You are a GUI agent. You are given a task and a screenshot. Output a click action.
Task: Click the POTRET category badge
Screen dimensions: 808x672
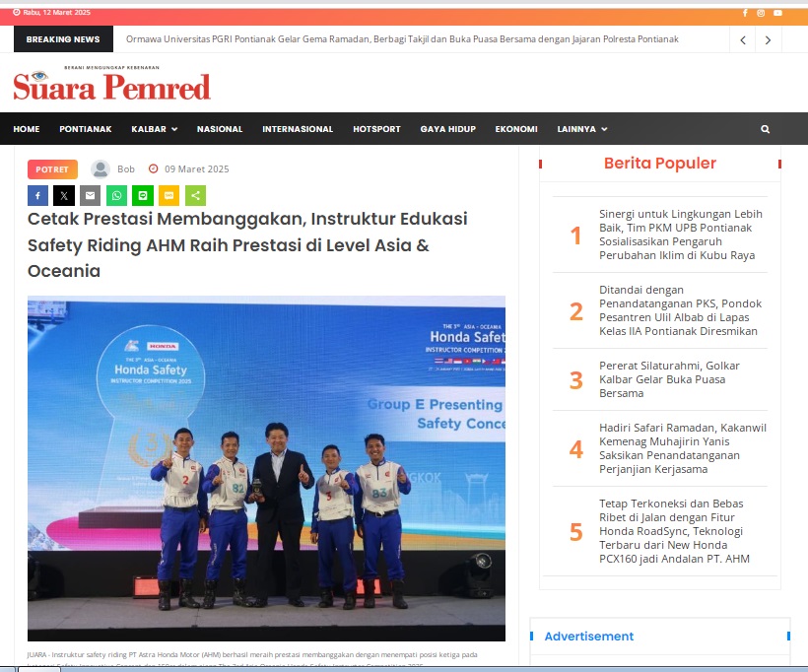point(52,169)
